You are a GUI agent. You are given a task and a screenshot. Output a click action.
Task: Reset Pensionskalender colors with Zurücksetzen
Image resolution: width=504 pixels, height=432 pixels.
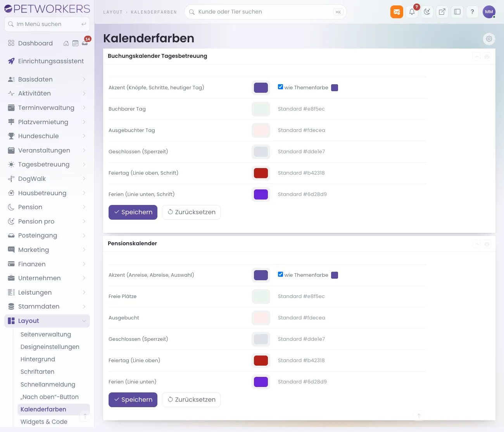point(191,400)
